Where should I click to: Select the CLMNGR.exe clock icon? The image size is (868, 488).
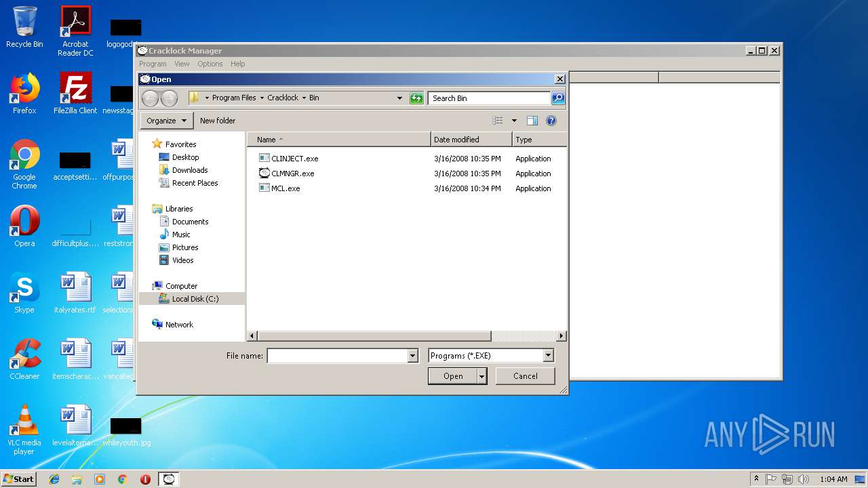pos(264,173)
